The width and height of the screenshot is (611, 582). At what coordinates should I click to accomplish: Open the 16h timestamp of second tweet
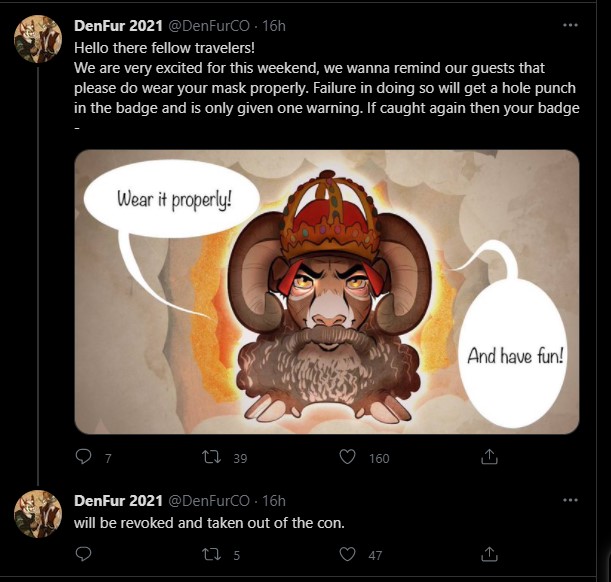pyautogui.click(x=274, y=500)
